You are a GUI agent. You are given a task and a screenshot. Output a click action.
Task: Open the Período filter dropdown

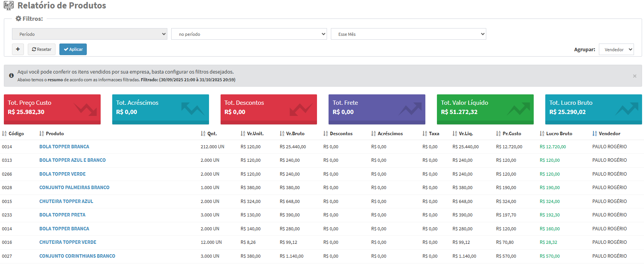coord(89,34)
